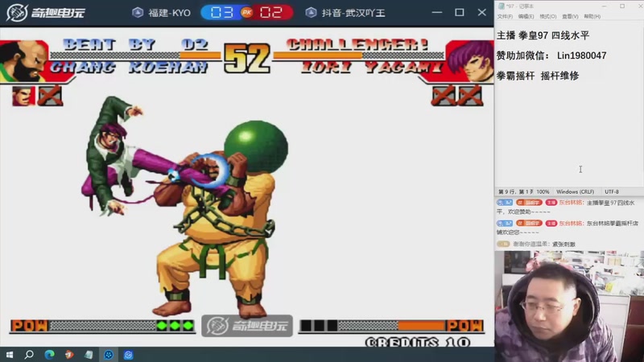Click the game platform logo in title bar
Image resolution: width=644 pixels, height=362 pixels.
pyautogui.click(x=45, y=13)
